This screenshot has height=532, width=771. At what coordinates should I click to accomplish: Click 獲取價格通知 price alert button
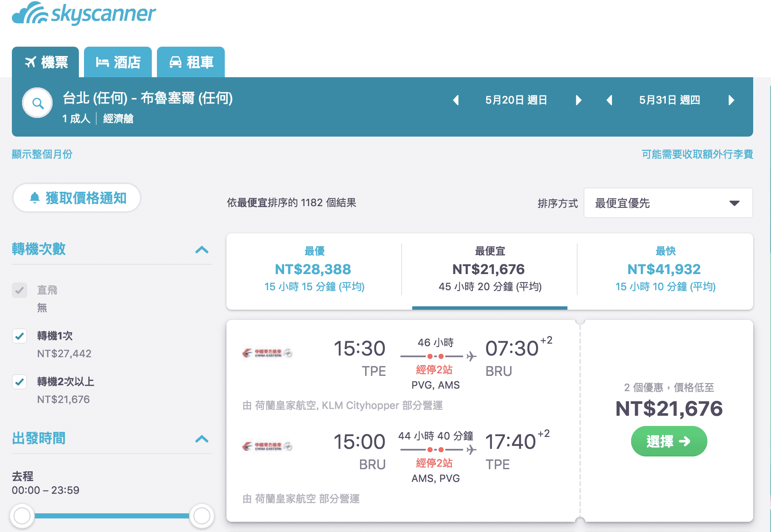[77, 198]
